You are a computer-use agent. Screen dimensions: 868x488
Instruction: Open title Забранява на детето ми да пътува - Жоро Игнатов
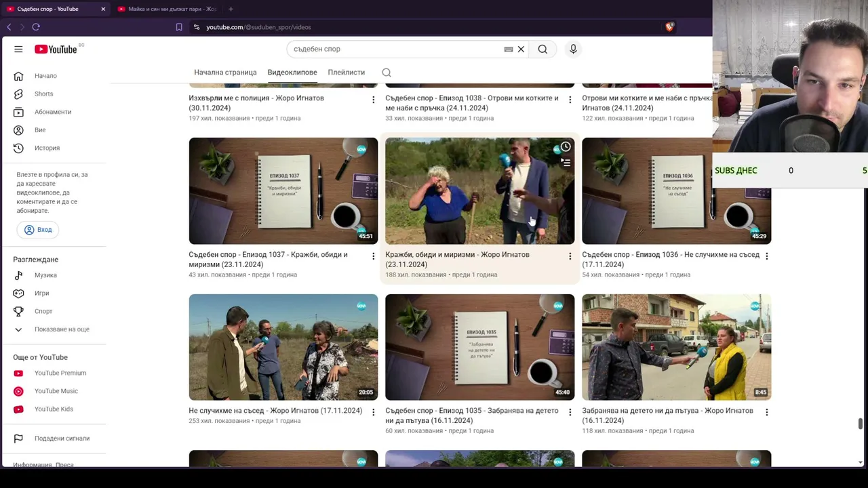(667, 415)
